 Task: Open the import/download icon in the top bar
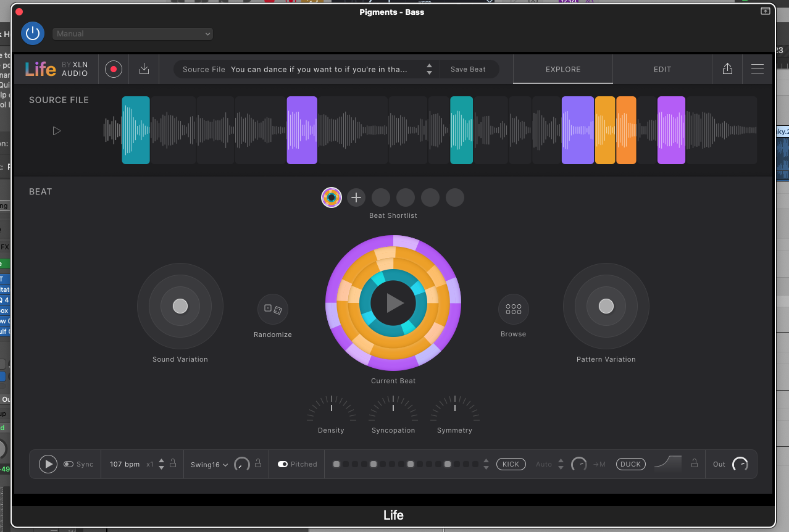pos(144,69)
